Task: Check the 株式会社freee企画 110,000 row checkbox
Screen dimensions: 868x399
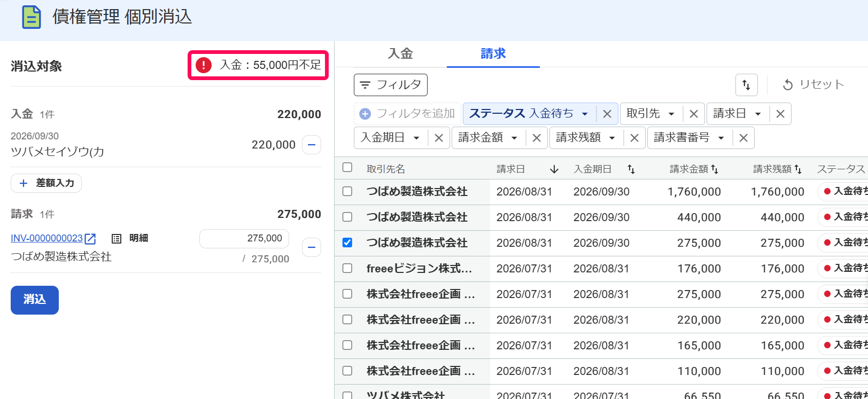Action: pyautogui.click(x=347, y=371)
